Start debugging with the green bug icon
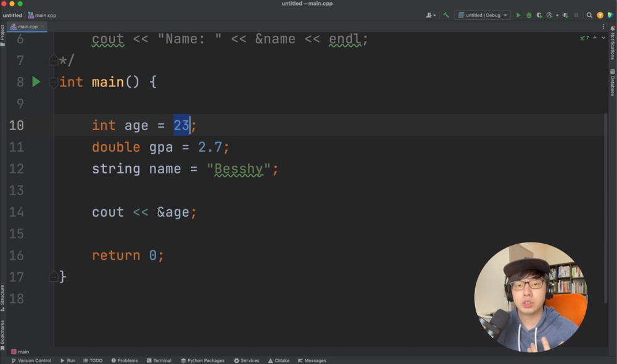The width and height of the screenshot is (617, 364). coord(529,15)
